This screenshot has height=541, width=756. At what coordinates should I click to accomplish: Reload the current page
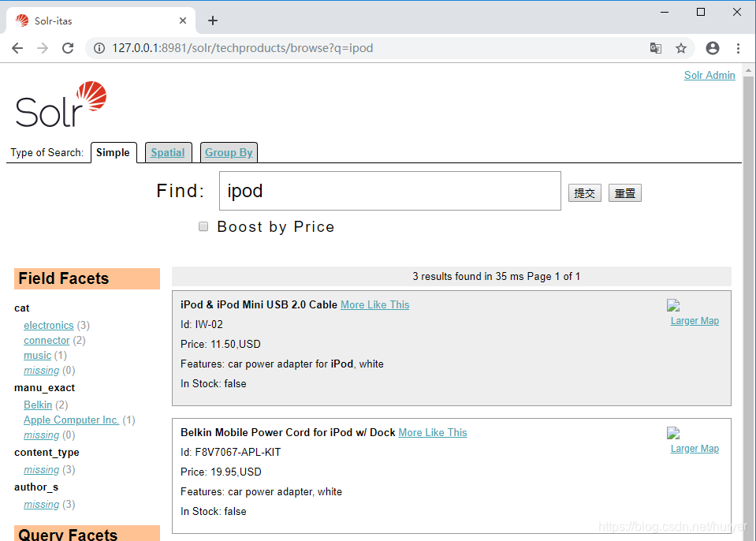(68, 48)
